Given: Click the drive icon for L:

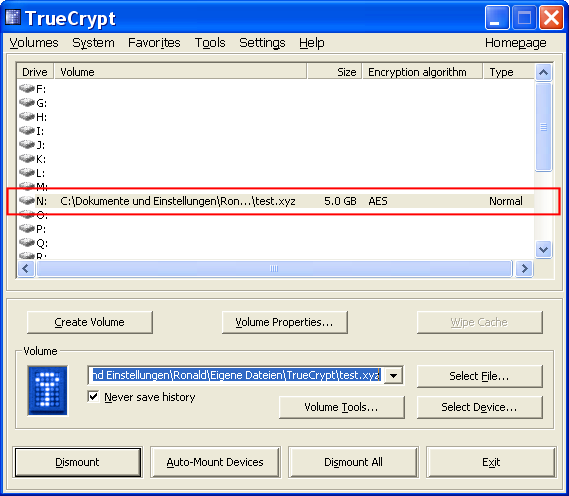Looking at the screenshot, I should pos(27,172).
